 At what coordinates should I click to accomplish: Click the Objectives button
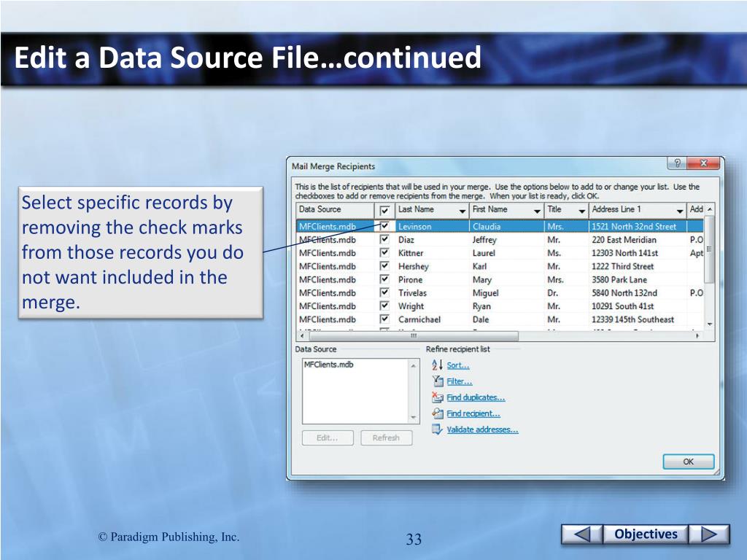(646, 534)
